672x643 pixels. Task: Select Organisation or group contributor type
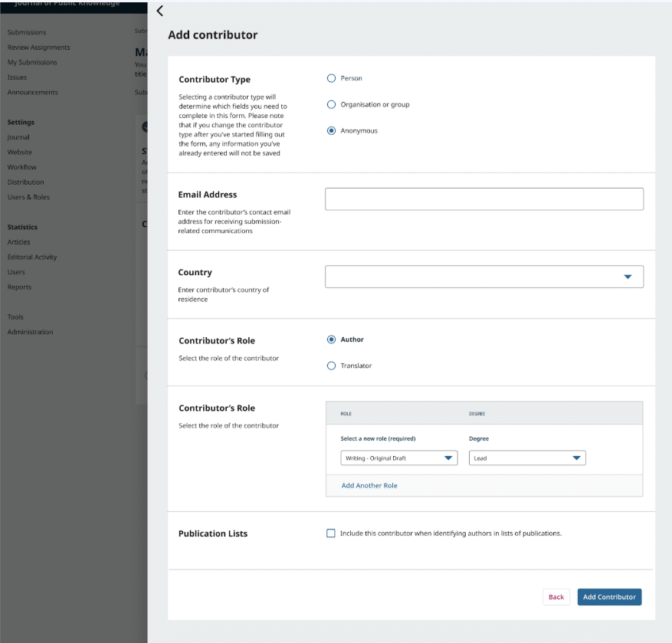(331, 104)
